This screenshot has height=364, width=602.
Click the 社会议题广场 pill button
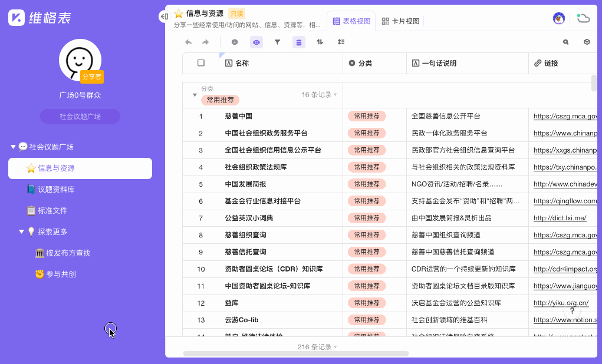click(x=80, y=117)
